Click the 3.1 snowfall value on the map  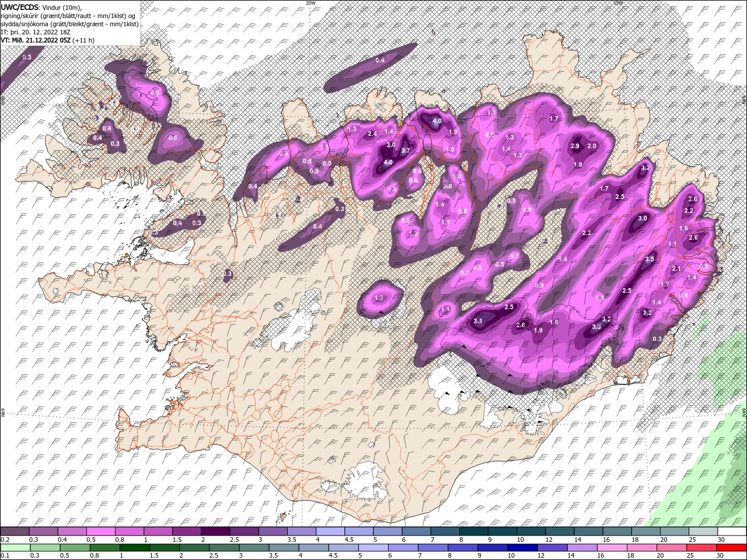(478, 321)
